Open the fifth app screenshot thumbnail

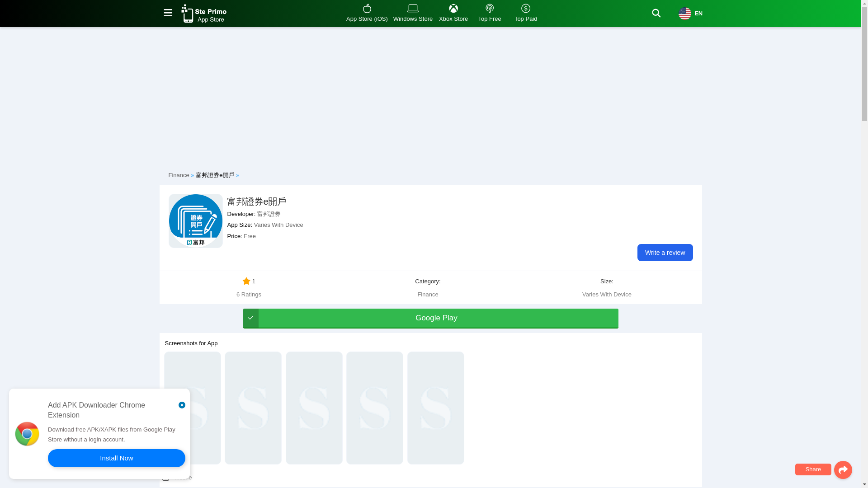click(435, 408)
